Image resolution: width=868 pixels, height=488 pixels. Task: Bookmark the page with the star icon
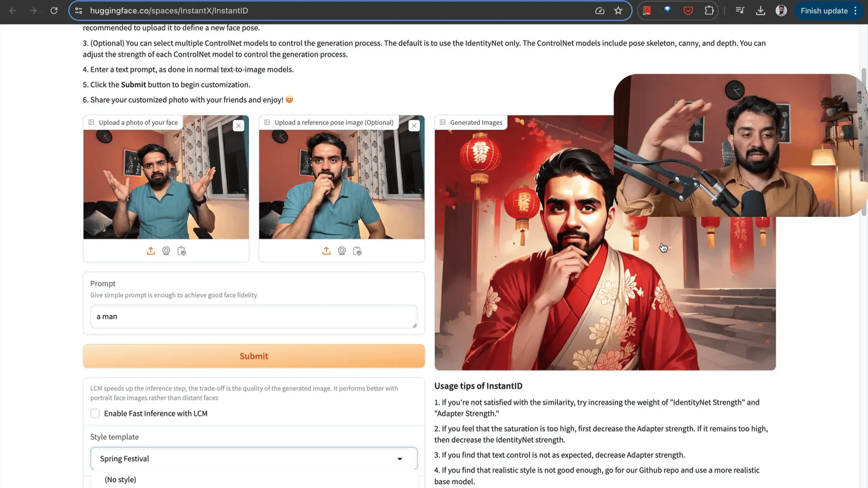(x=618, y=10)
